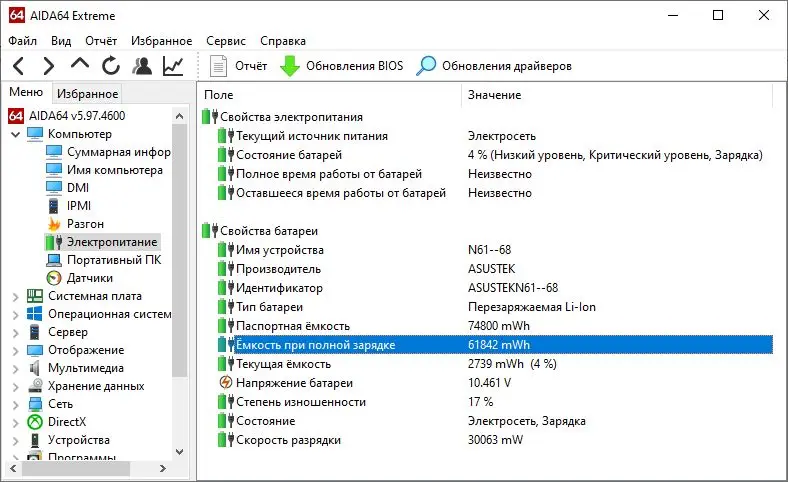This screenshot has width=788, height=482.
Task: Expand the Системная плата node
Action: pyautogui.click(x=16, y=297)
